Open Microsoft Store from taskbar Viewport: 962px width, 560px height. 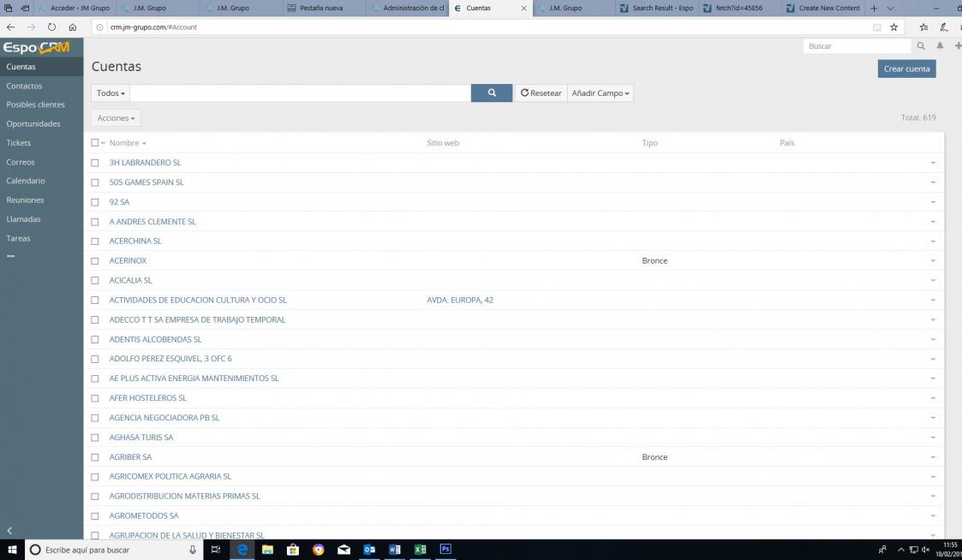(x=293, y=550)
